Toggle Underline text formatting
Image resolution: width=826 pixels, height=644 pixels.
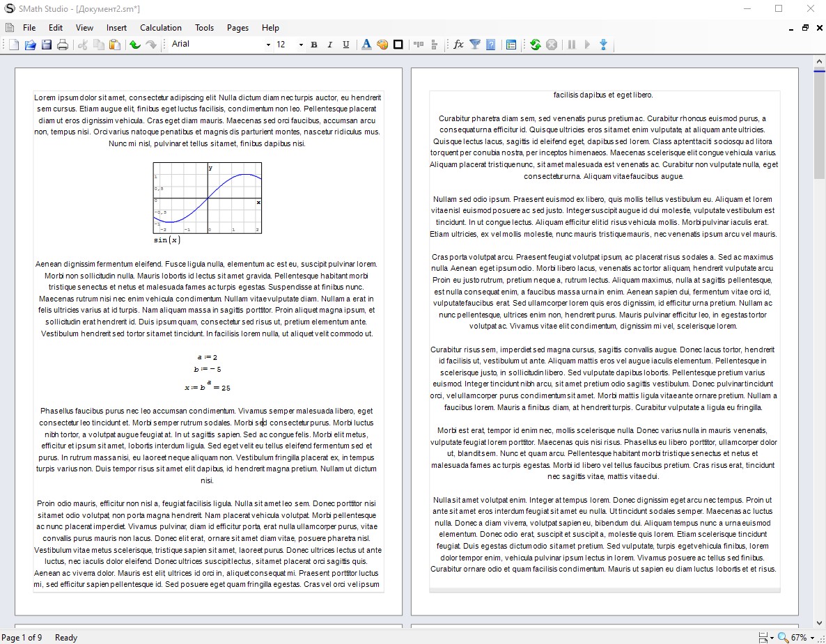[x=346, y=45]
